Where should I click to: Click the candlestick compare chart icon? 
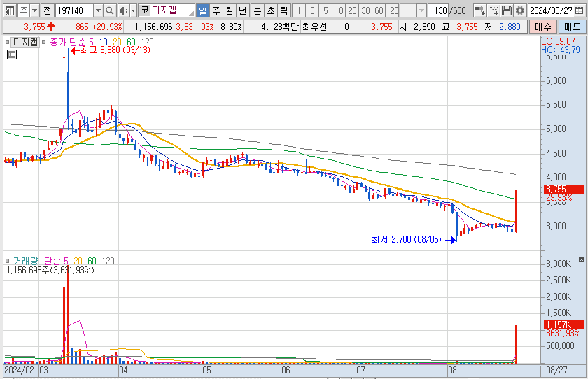tap(479, 10)
